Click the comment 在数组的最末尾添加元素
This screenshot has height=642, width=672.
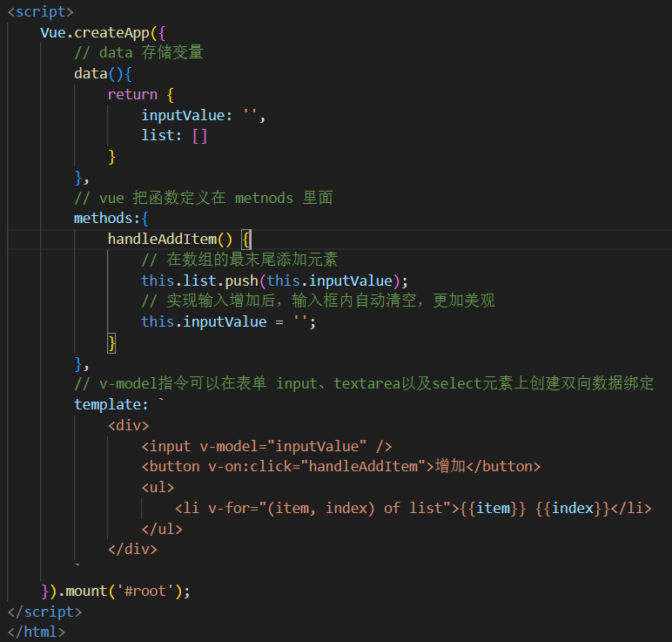coord(239,260)
